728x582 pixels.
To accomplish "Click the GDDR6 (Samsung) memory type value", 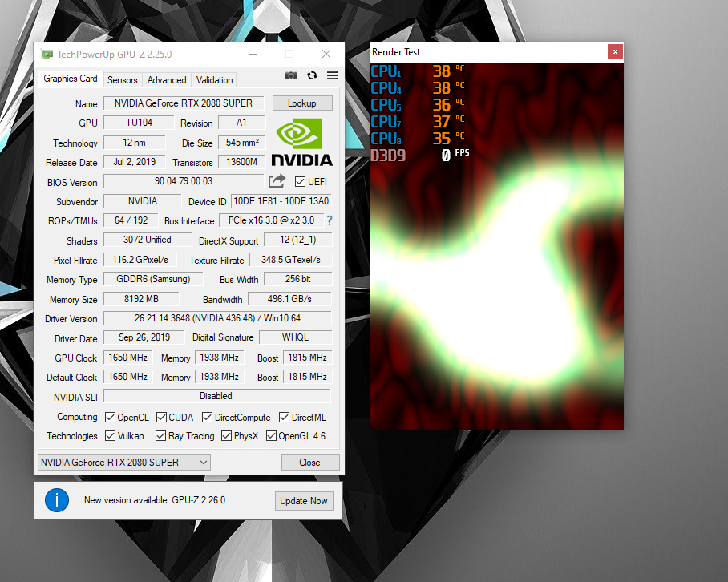I will click(x=153, y=279).
